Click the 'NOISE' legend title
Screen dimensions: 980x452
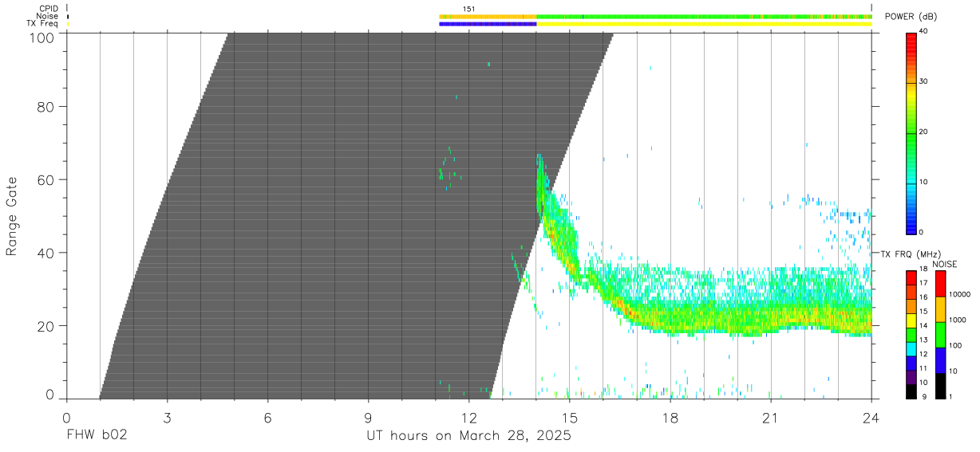(x=944, y=264)
